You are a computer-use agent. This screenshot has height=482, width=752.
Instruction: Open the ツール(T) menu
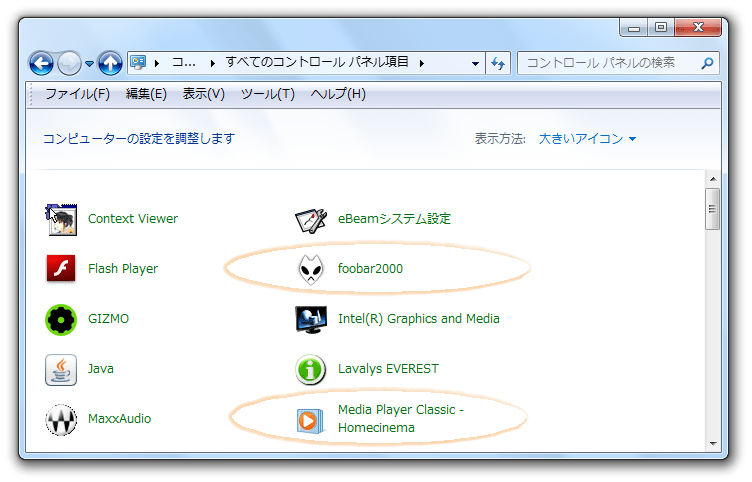click(x=268, y=94)
